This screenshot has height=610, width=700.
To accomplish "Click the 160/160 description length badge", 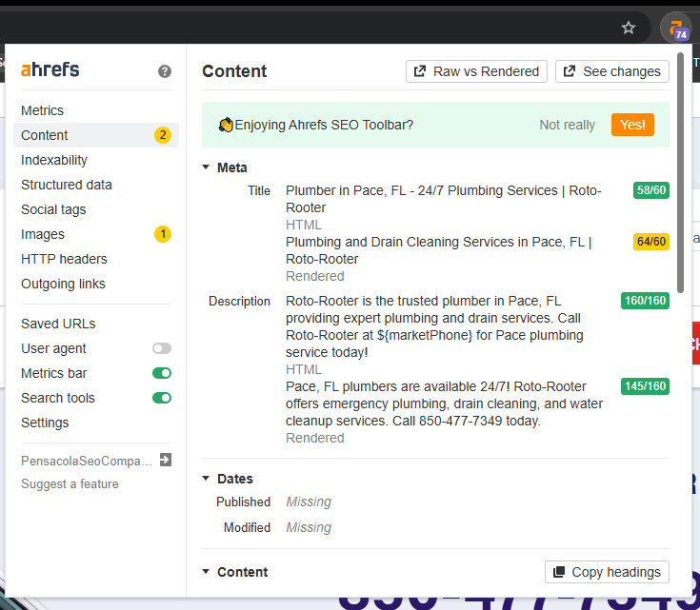I will click(645, 301).
